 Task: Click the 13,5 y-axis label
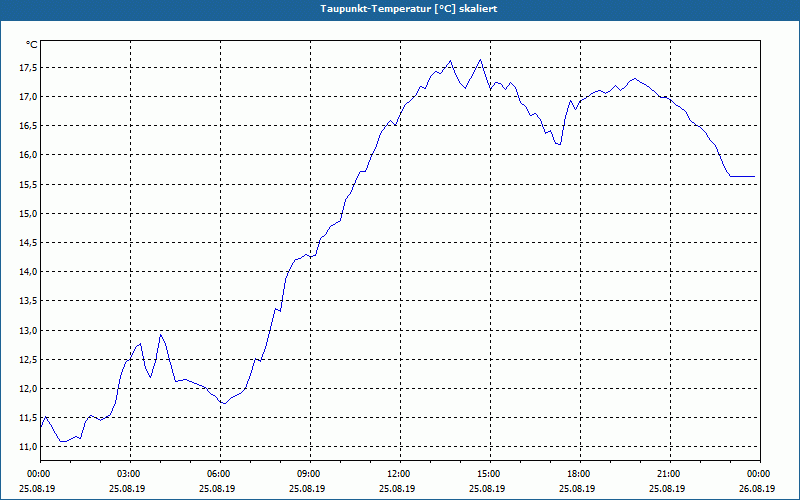(28, 301)
